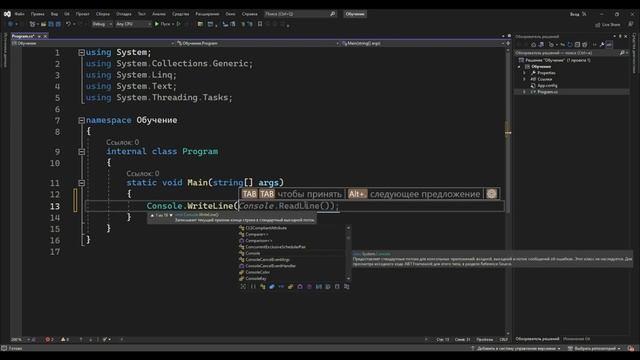
Task: Click the Live Share button
Action: point(608,24)
